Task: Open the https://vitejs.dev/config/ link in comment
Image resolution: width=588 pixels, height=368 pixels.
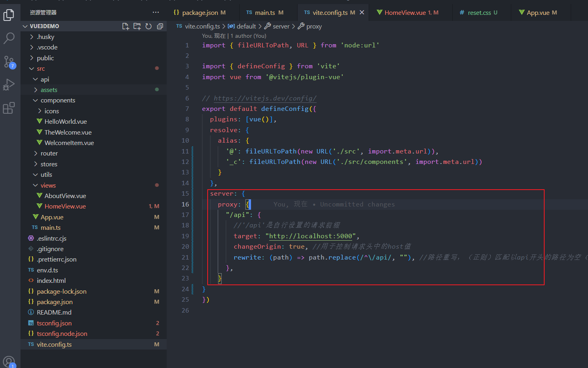Action: pos(265,98)
